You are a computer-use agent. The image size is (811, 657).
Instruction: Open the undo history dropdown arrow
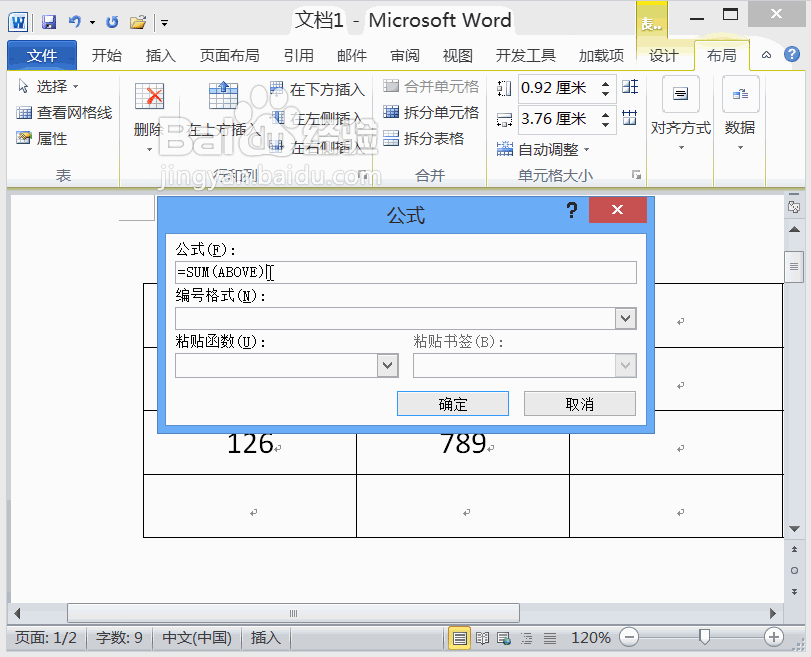(x=92, y=22)
